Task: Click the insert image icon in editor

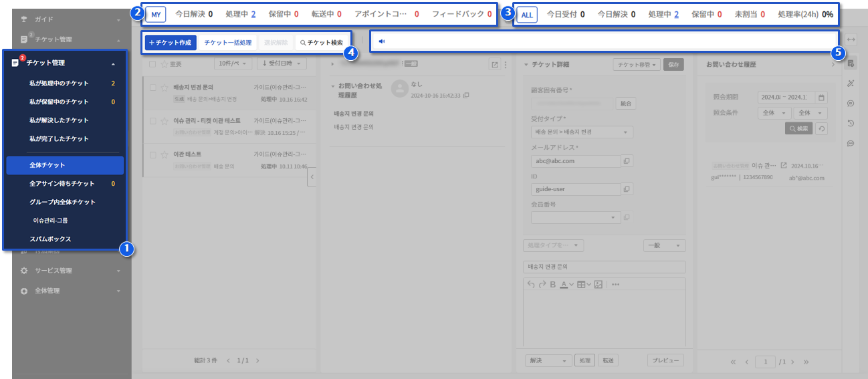Action: pyautogui.click(x=599, y=284)
